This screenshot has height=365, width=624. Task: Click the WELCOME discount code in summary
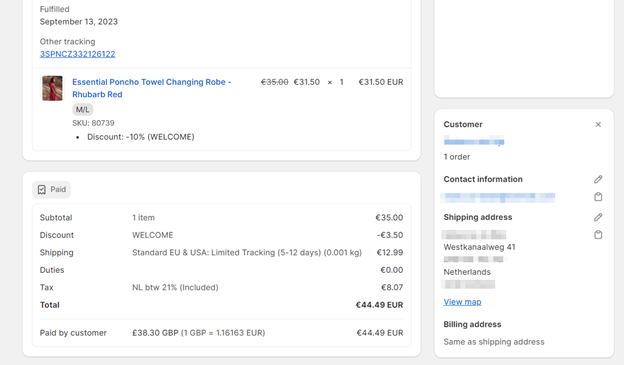point(152,235)
